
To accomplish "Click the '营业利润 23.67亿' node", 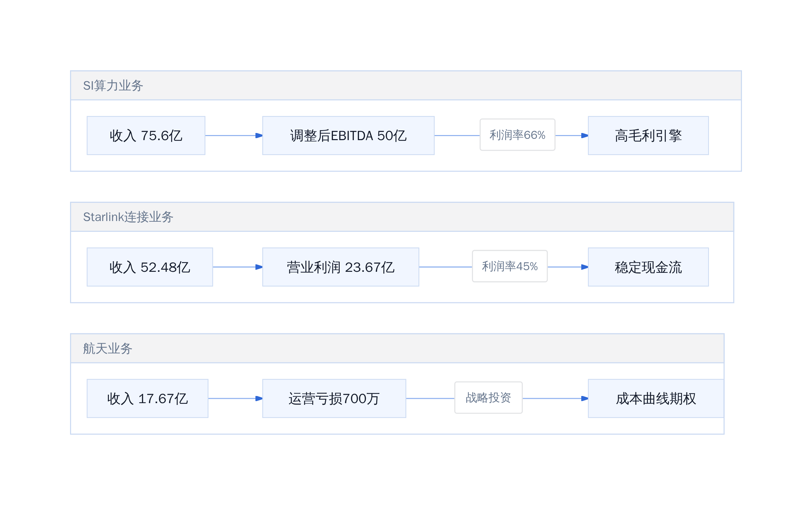I will click(341, 267).
